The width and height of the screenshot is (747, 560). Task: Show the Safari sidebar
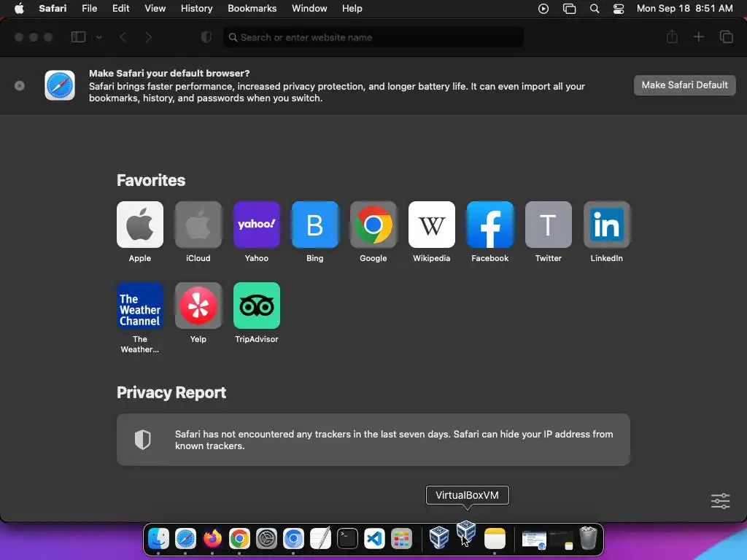point(78,37)
